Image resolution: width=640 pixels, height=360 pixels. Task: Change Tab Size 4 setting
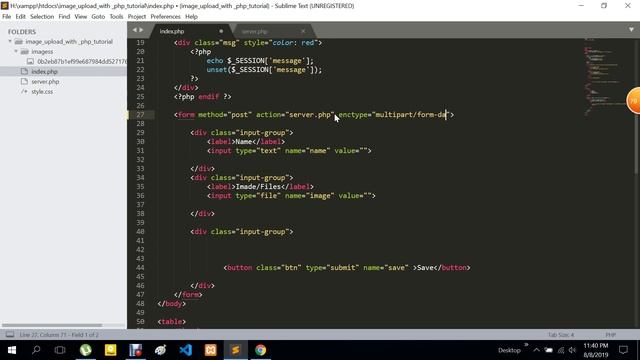point(561,335)
